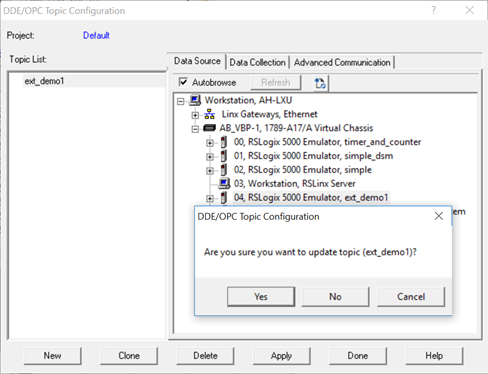Open the Advanced Communication tab

[342, 62]
